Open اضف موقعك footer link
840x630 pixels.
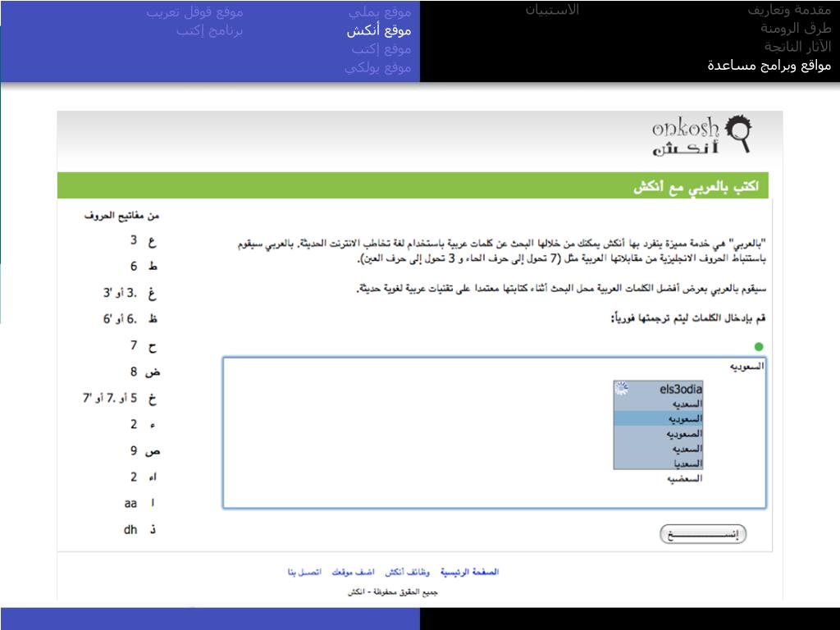point(353,572)
